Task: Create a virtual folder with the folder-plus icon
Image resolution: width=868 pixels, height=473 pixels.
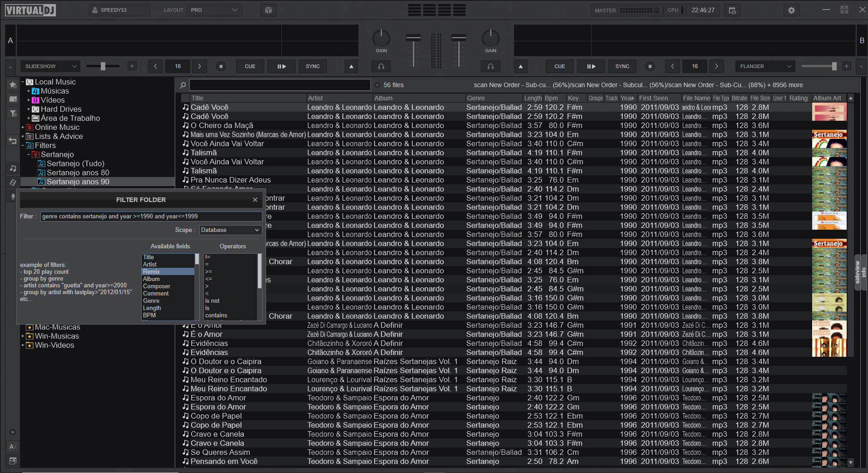Action: coord(13,99)
